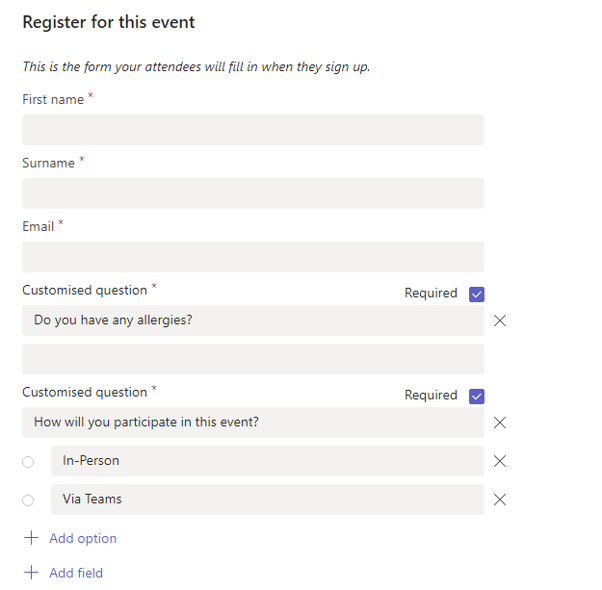The height and width of the screenshot is (590, 602).
Task: Click the Email input field
Action: pyautogui.click(x=253, y=257)
